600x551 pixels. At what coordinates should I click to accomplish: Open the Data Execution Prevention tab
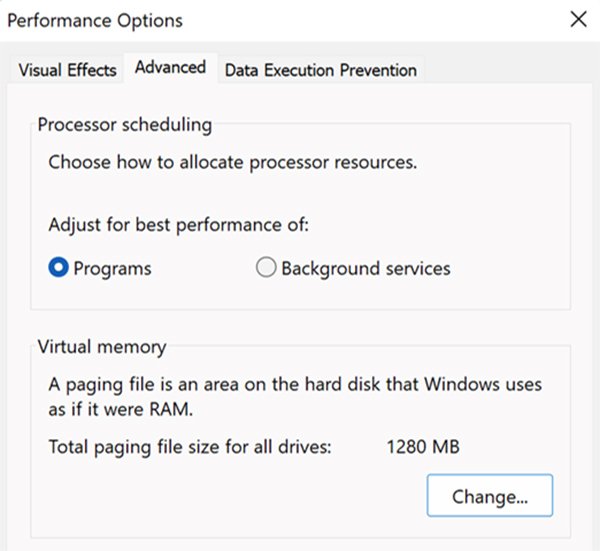(x=320, y=70)
